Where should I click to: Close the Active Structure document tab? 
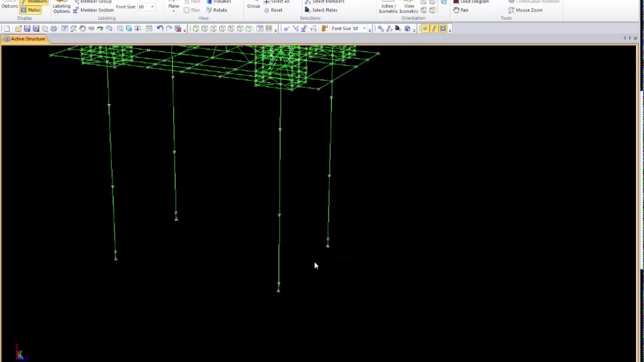click(635, 38)
